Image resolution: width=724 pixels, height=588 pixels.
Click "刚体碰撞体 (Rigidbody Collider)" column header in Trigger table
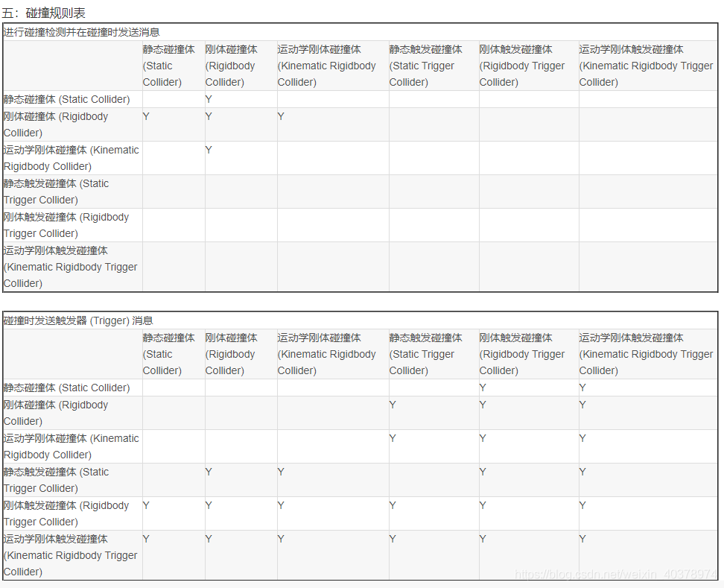pyautogui.click(x=232, y=354)
